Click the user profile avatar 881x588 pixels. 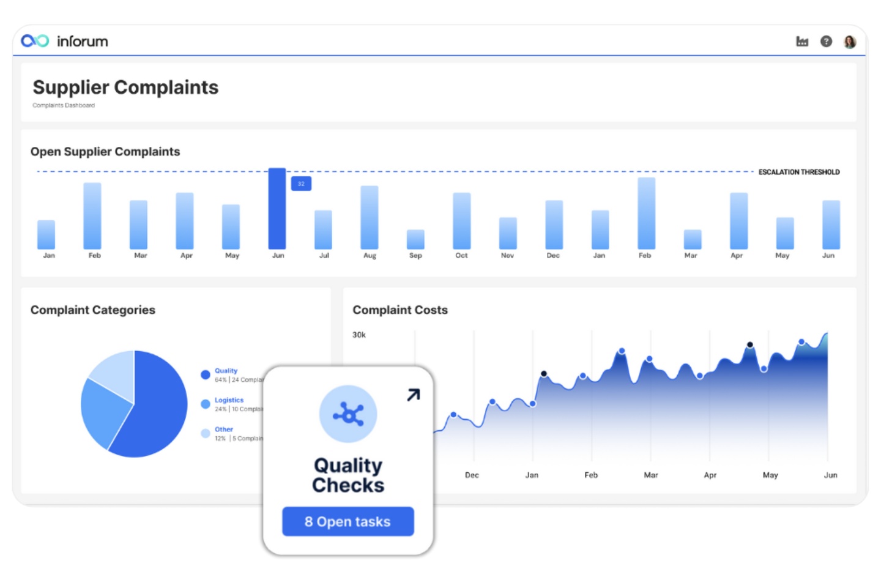[850, 41]
